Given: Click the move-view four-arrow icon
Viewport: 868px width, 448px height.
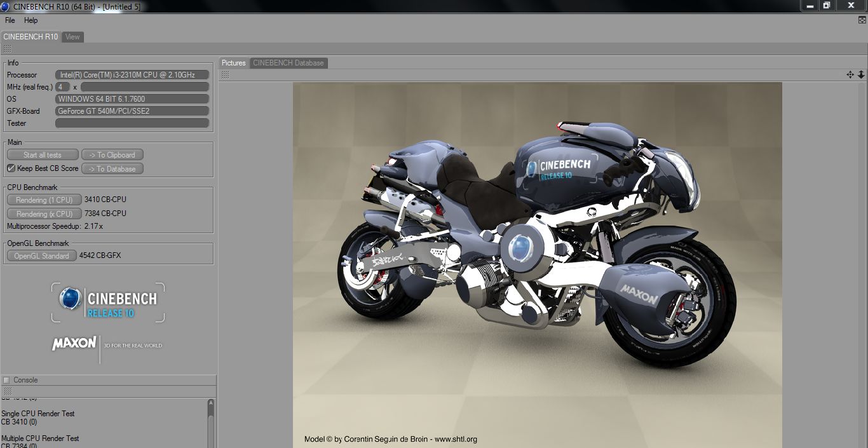Looking at the screenshot, I should 850,74.
